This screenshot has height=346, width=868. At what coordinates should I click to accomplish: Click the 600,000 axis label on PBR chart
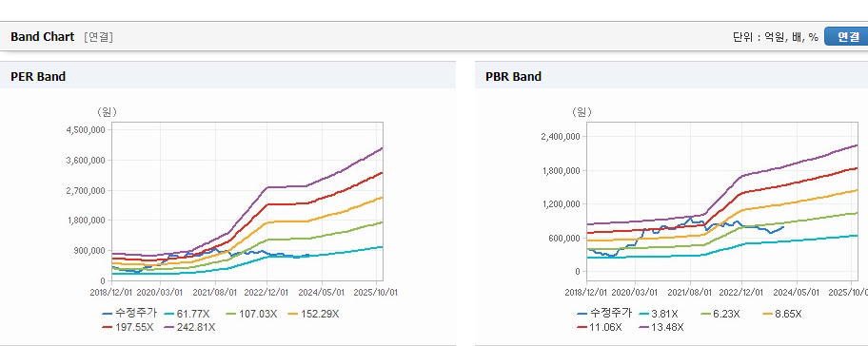(x=565, y=238)
